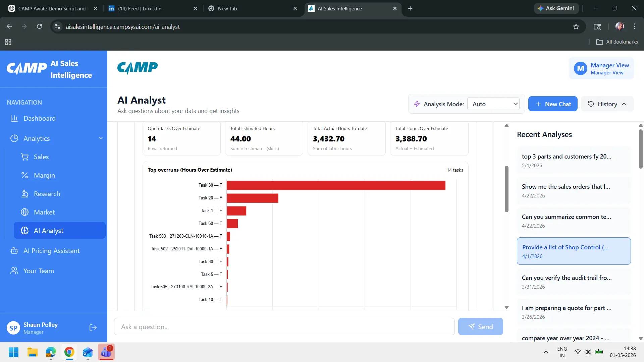Close the LinkedIn Feed tab
Screen dimensions: 644x362
[195, 8]
